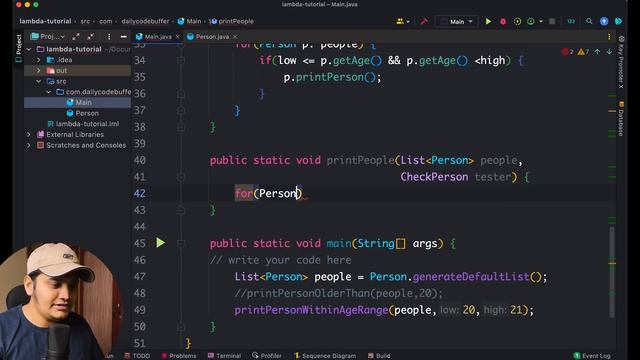
Task: Open Search Everywhere magnifier icon
Action: pos(589,21)
